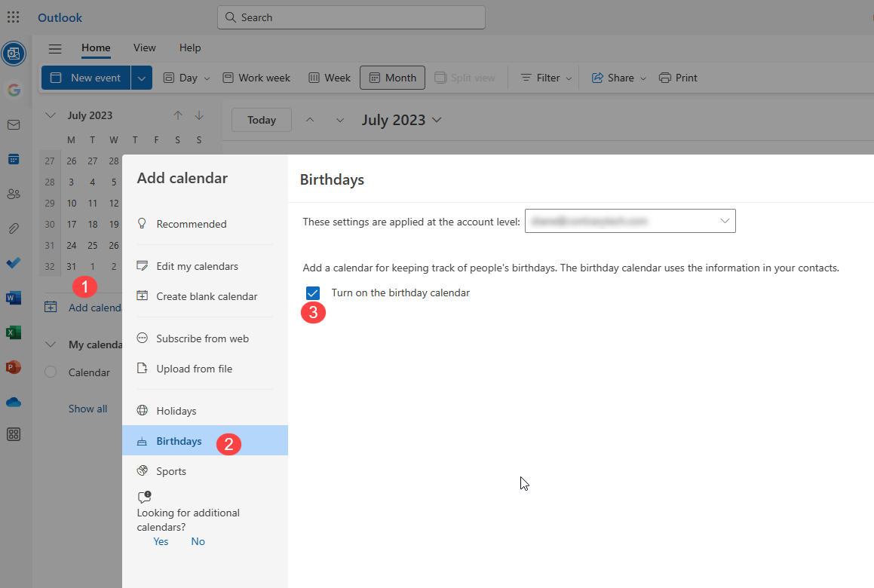Open To Do checkmark icon
874x588 pixels.
[x=14, y=263]
